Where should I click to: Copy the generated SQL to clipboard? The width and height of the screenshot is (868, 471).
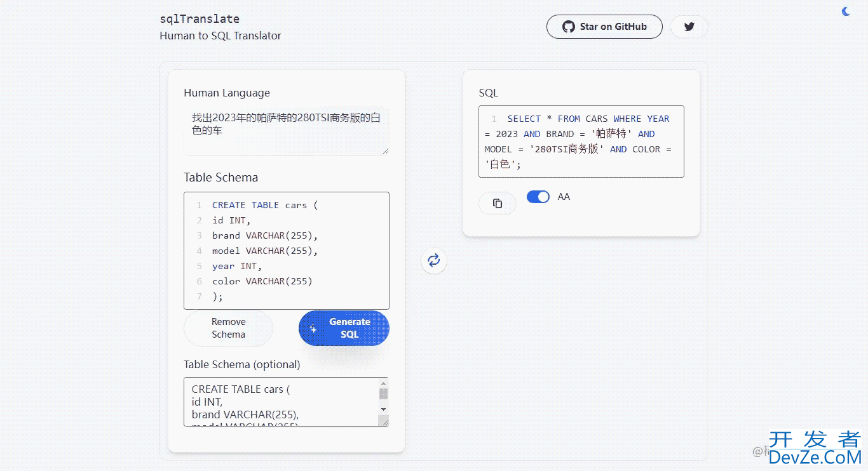click(x=498, y=203)
